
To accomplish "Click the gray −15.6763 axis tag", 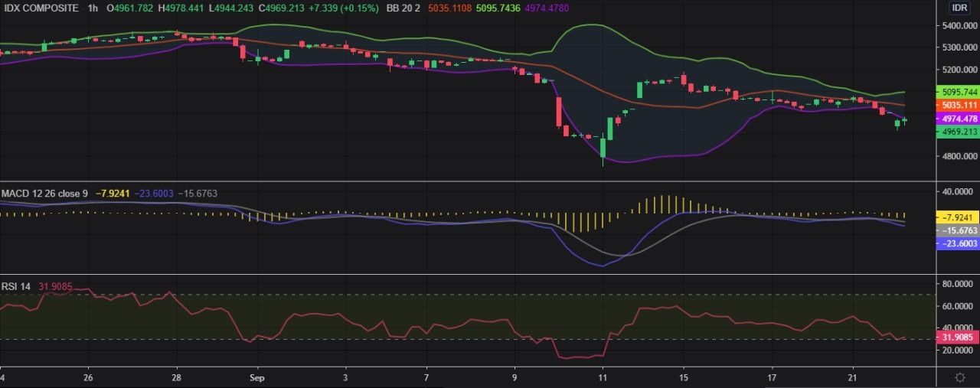I will click(x=958, y=230).
